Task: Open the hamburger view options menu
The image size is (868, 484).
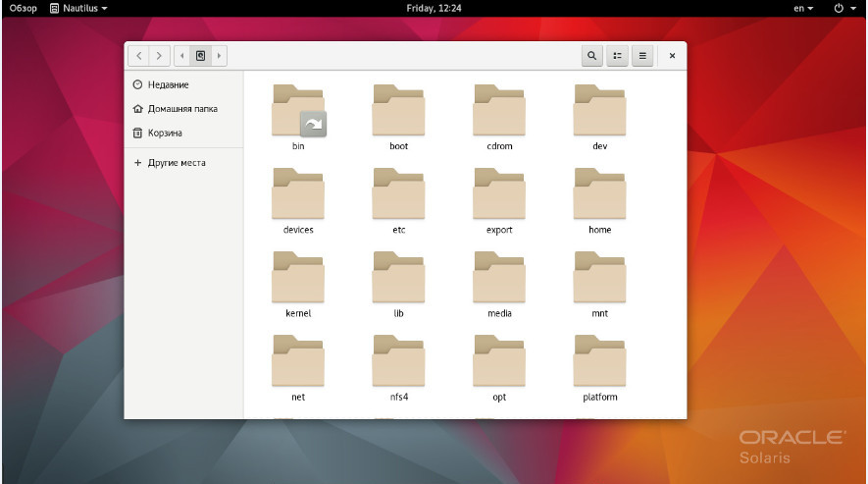Action: pyautogui.click(x=642, y=55)
